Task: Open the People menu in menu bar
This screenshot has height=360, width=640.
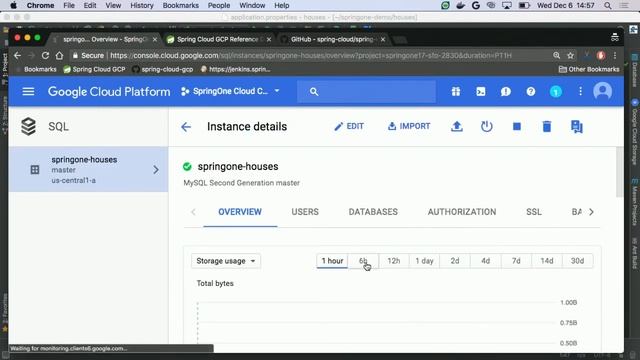Action: tap(219, 5)
